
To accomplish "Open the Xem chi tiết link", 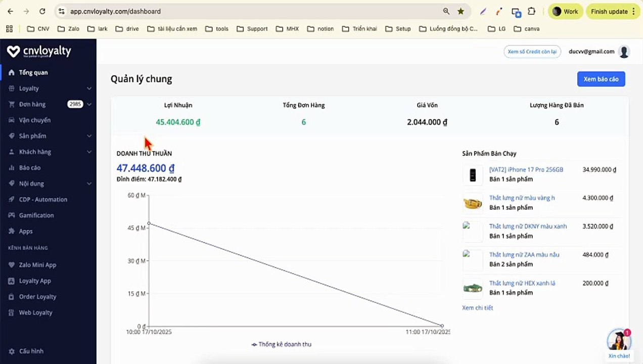I will pyautogui.click(x=477, y=308).
